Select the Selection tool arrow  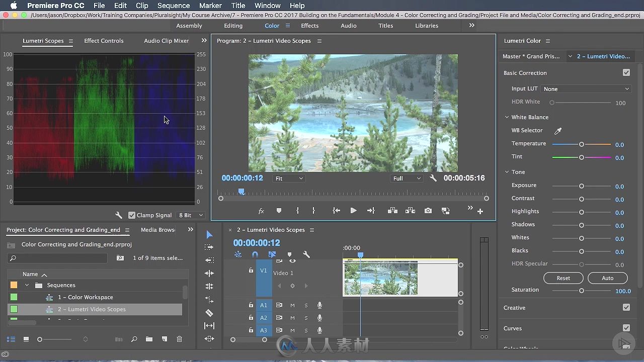(x=209, y=235)
